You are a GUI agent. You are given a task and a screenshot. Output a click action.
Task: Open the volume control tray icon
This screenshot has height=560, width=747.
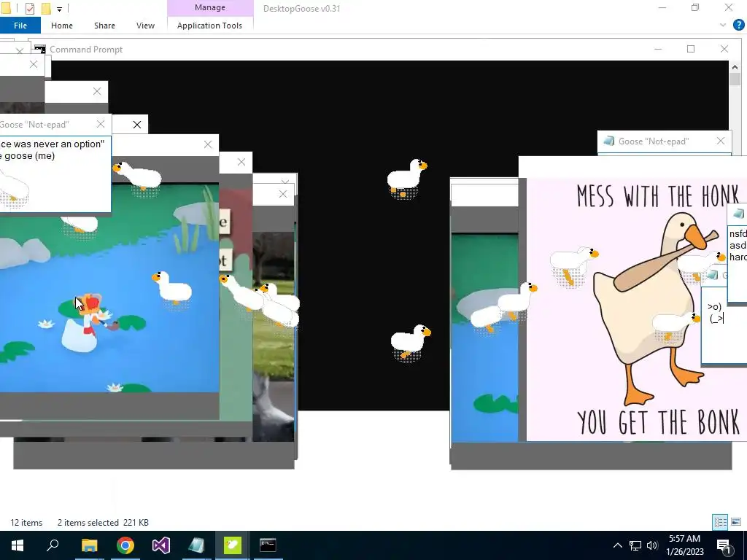click(x=652, y=545)
